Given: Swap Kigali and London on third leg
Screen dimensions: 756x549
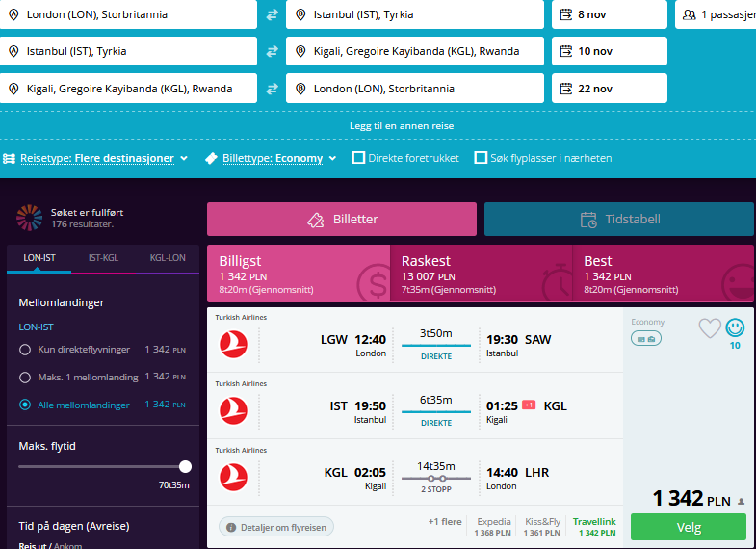Looking at the screenshot, I should coord(272,89).
